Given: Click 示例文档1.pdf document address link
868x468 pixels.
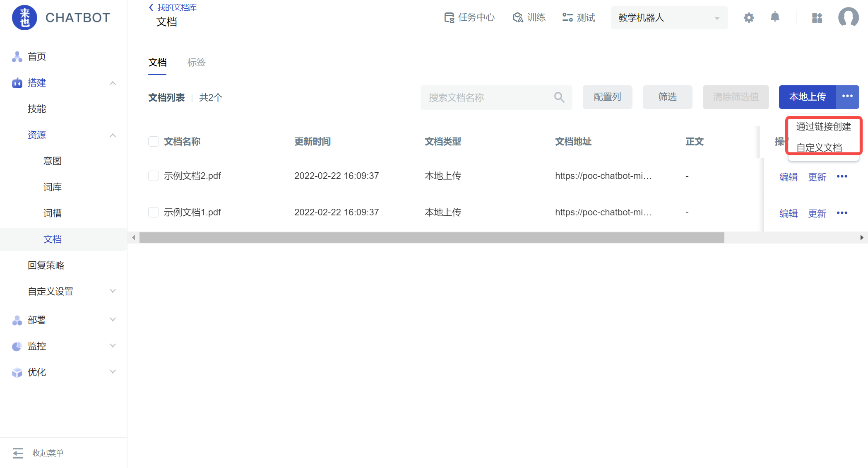Looking at the screenshot, I should [604, 212].
